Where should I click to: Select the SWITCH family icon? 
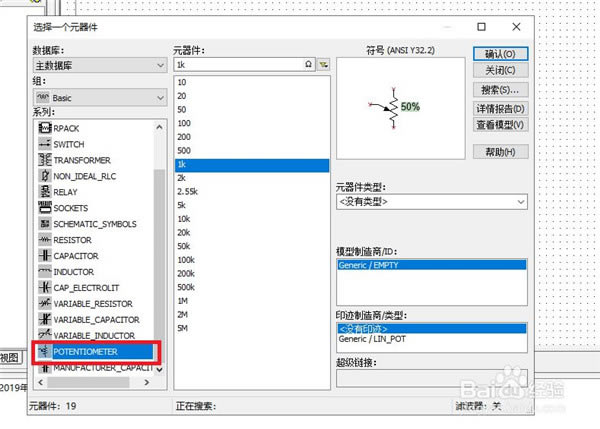coord(45,144)
